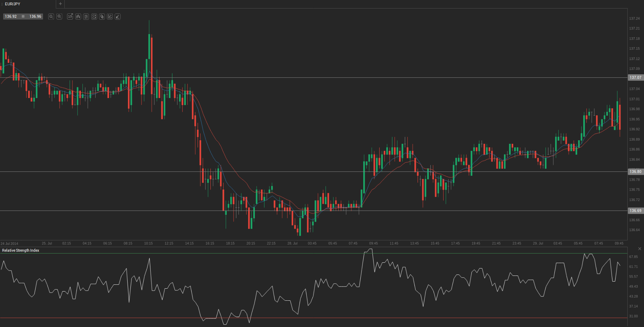Select the 137.07 horizontal level marker

point(635,77)
